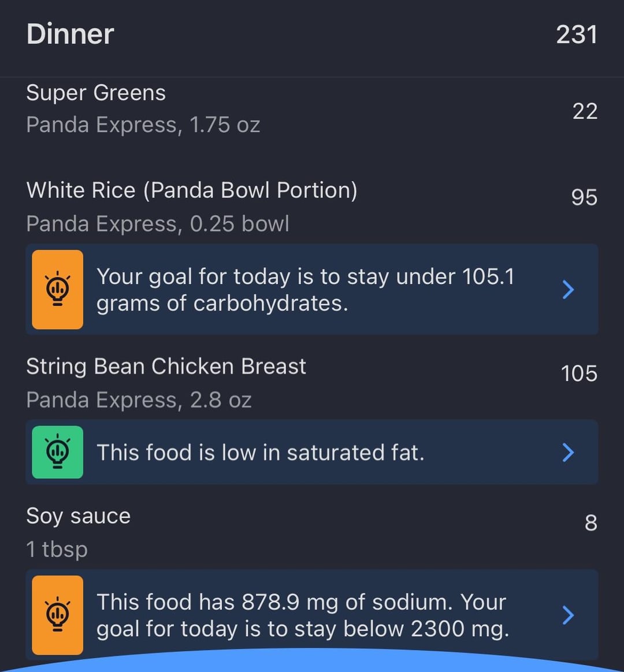This screenshot has height=672, width=624.
Task: Open carbohydrate goal tip via chevron arrow
Action: pyautogui.click(x=568, y=290)
